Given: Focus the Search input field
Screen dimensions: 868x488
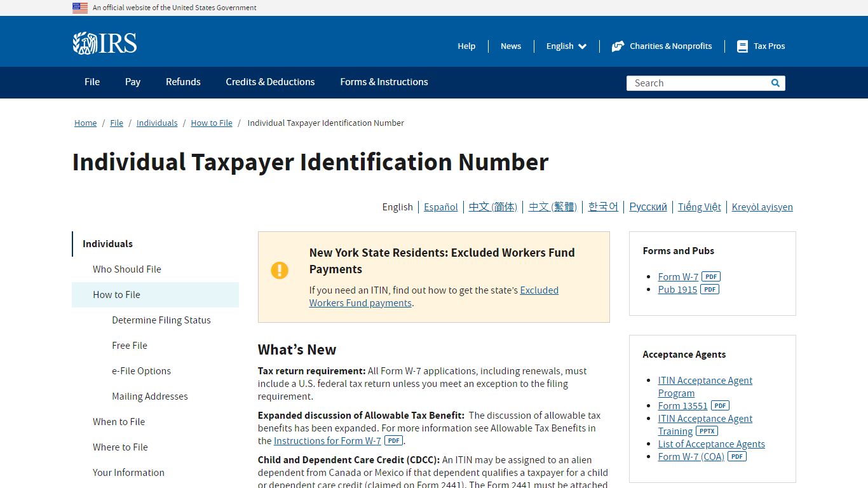Looking at the screenshot, I should pyautogui.click(x=698, y=83).
